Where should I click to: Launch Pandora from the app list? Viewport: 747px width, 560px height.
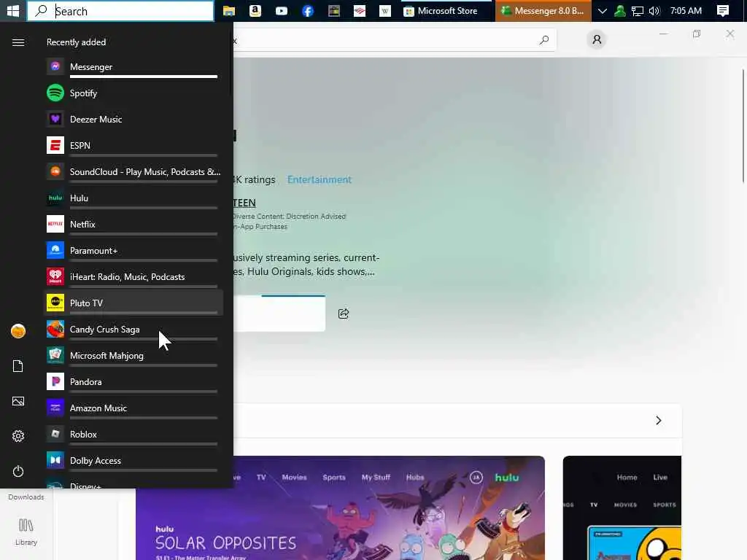point(133,381)
